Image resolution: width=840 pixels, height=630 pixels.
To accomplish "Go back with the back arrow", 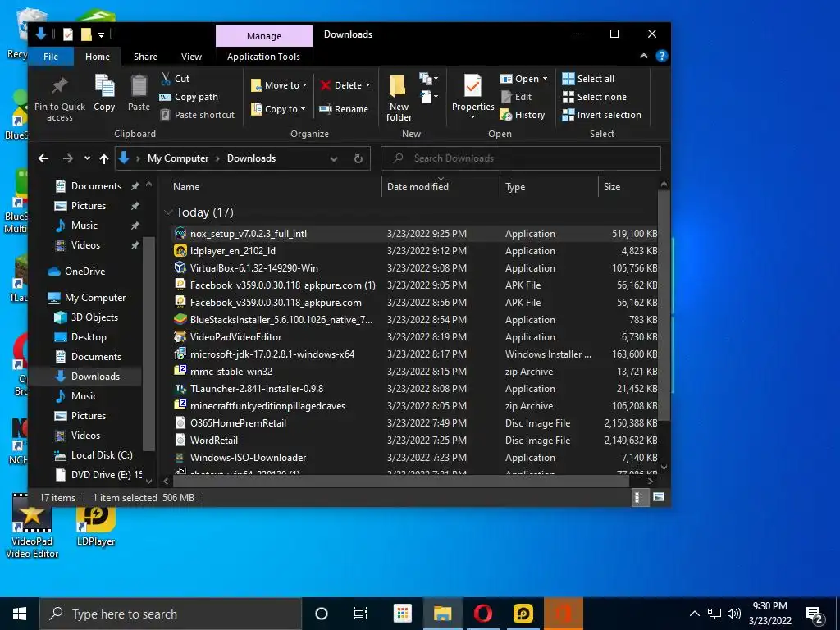I will pyautogui.click(x=43, y=158).
